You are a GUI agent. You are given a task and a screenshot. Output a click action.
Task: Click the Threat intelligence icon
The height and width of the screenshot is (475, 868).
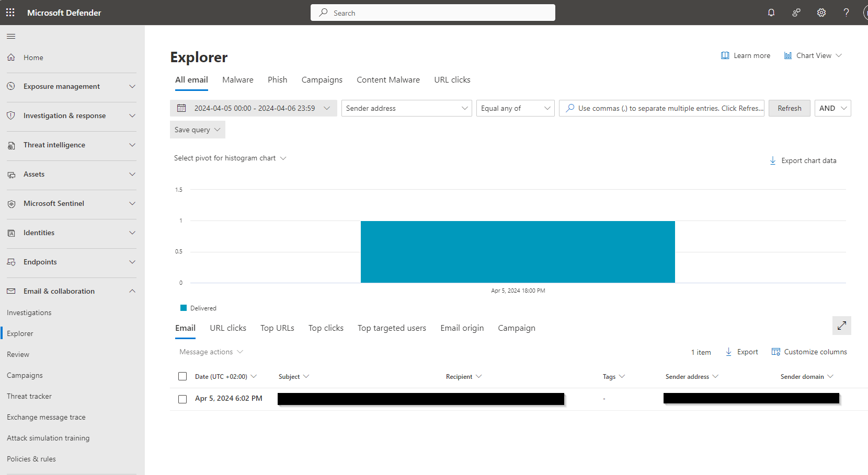(11, 145)
